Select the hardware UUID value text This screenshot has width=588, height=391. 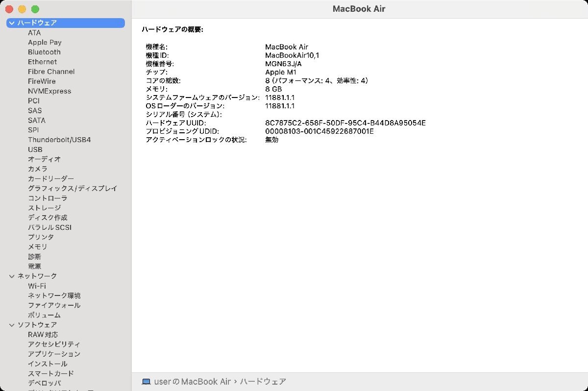click(345, 123)
